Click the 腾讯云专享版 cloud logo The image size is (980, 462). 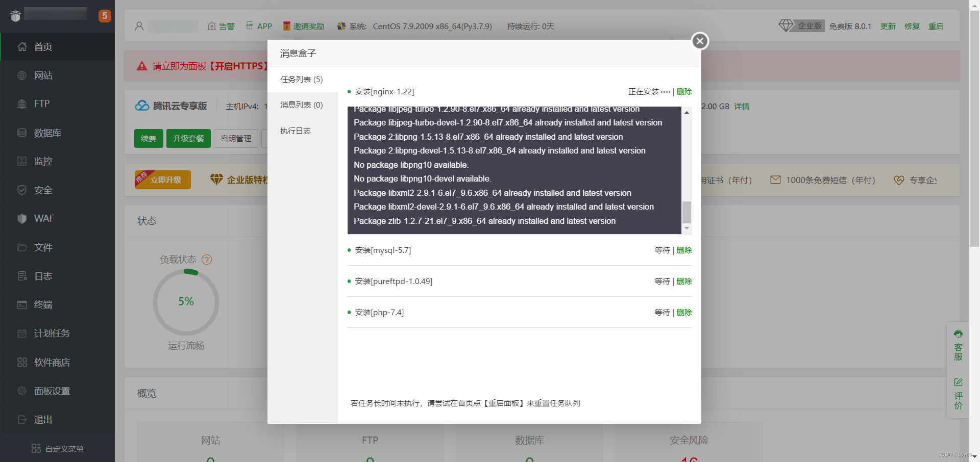click(142, 106)
